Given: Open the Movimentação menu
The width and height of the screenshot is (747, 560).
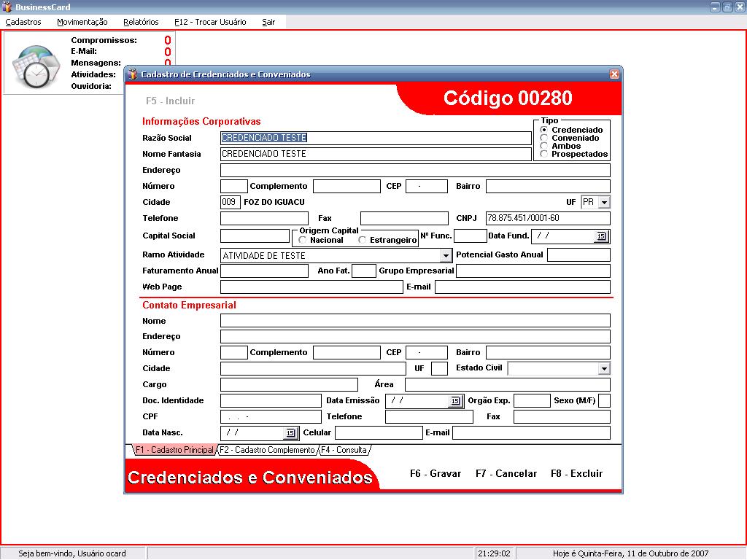Looking at the screenshot, I should click(82, 22).
